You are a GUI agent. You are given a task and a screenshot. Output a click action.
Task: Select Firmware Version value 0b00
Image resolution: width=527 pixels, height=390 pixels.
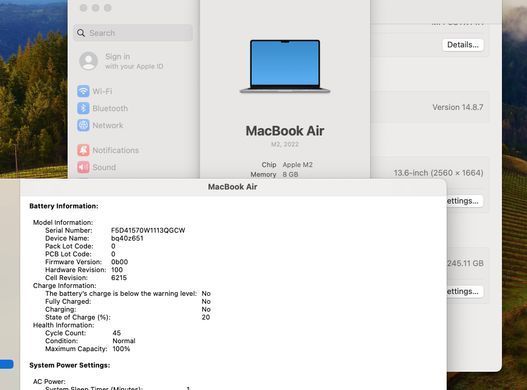pos(120,262)
